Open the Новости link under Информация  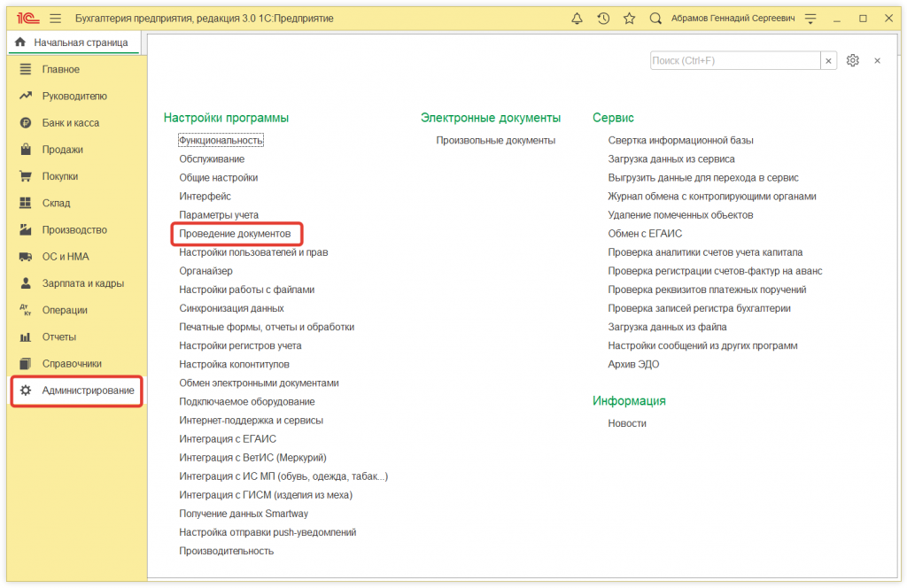click(626, 423)
